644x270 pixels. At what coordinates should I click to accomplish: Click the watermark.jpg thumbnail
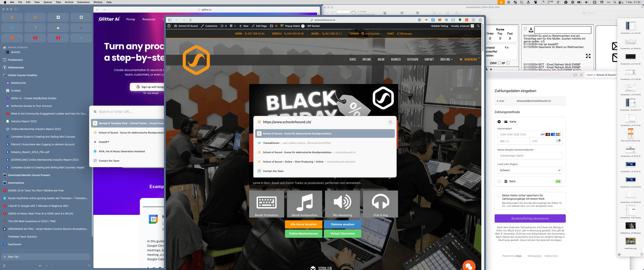[x=631, y=241]
